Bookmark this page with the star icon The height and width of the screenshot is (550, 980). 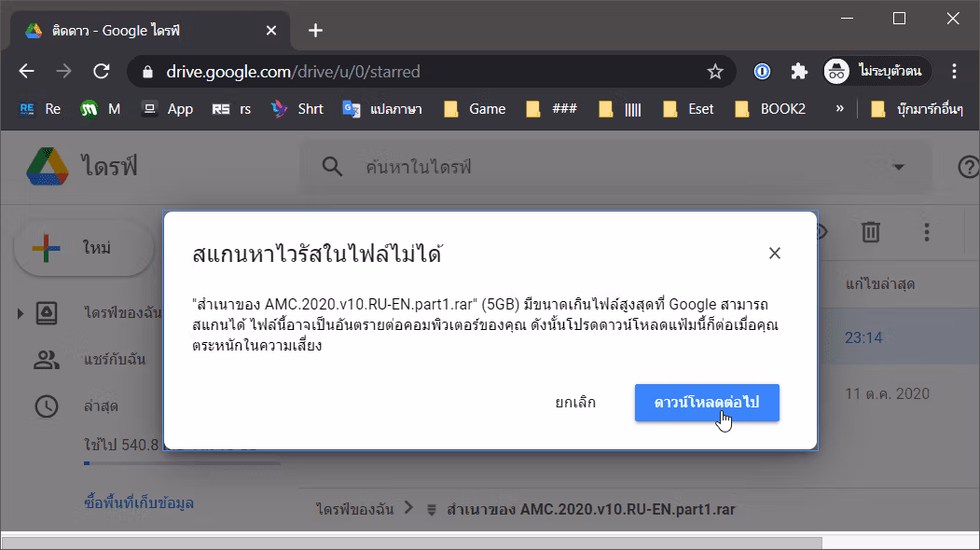point(715,72)
